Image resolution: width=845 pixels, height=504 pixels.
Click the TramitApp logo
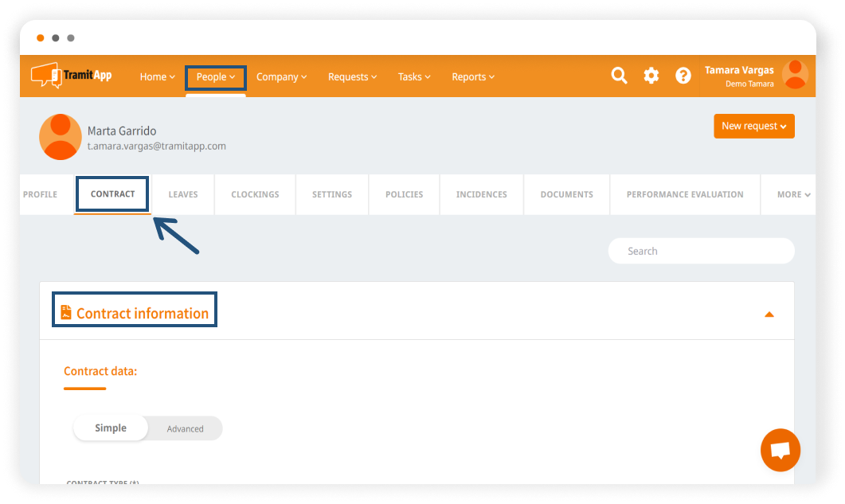(71, 76)
